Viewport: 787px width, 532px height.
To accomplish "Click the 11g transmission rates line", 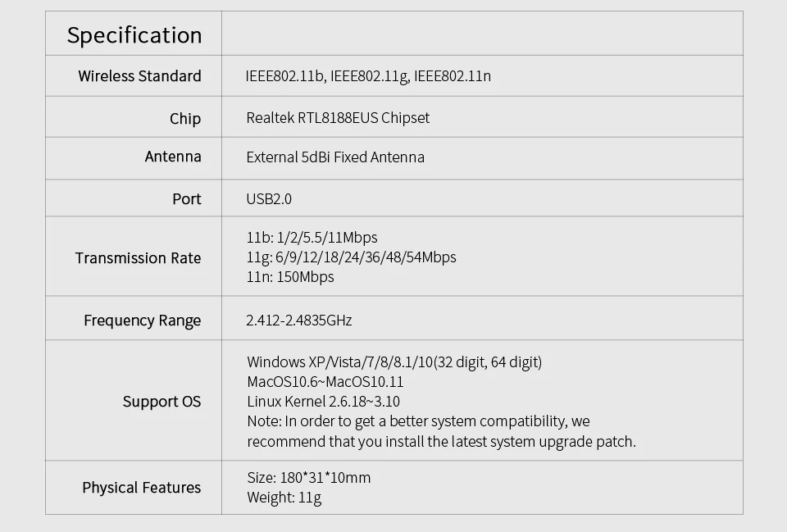I will [352, 257].
